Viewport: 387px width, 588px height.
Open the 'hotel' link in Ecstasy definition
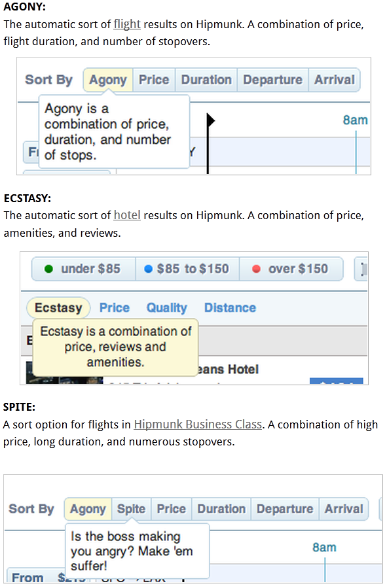pos(127,215)
